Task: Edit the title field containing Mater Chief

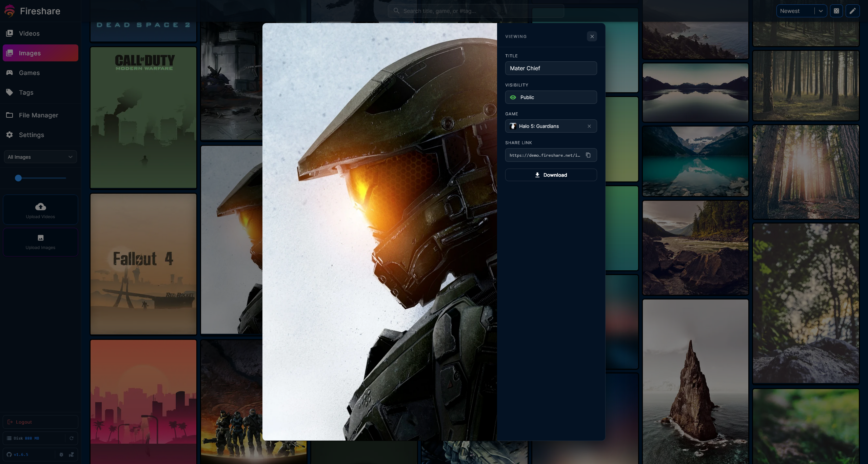Action: tap(551, 68)
